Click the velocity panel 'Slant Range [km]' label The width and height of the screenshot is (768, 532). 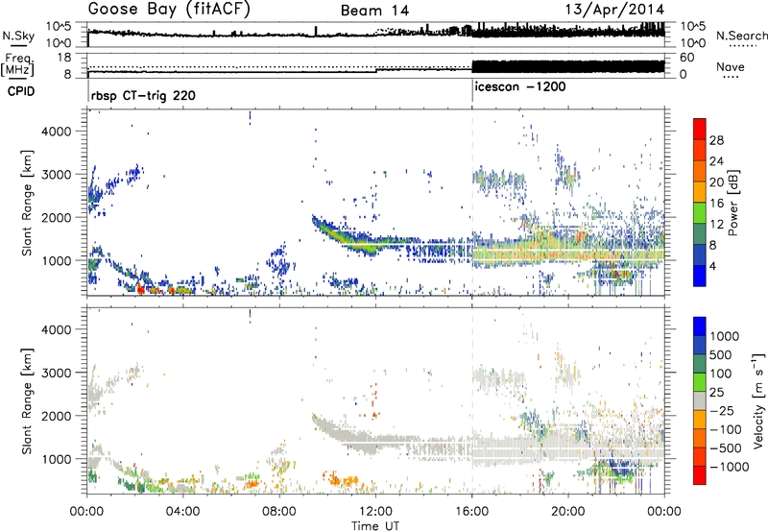tap(27, 401)
